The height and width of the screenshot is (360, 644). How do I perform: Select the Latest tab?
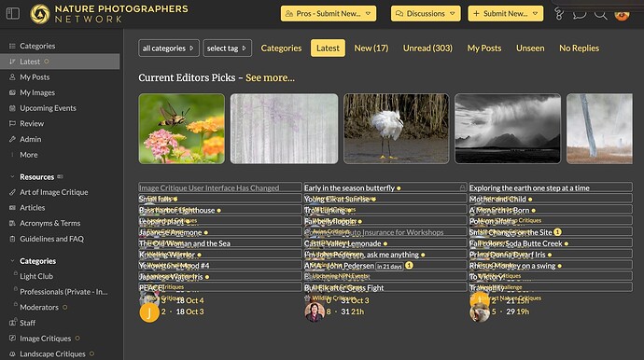click(x=328, y=48)
